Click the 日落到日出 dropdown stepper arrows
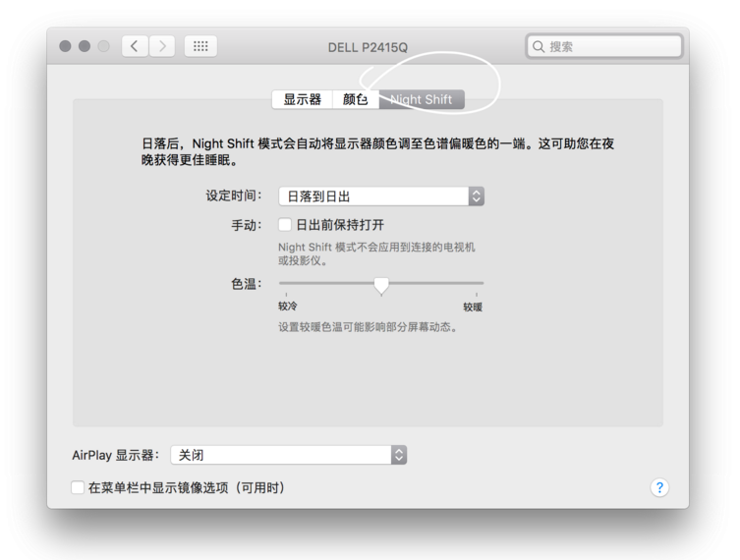 pos(477,196)
